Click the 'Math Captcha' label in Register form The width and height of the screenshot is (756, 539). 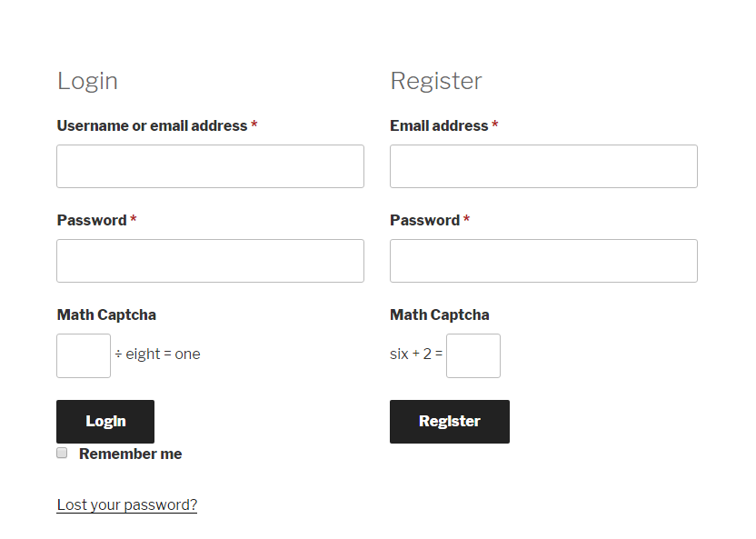[440, 314]
